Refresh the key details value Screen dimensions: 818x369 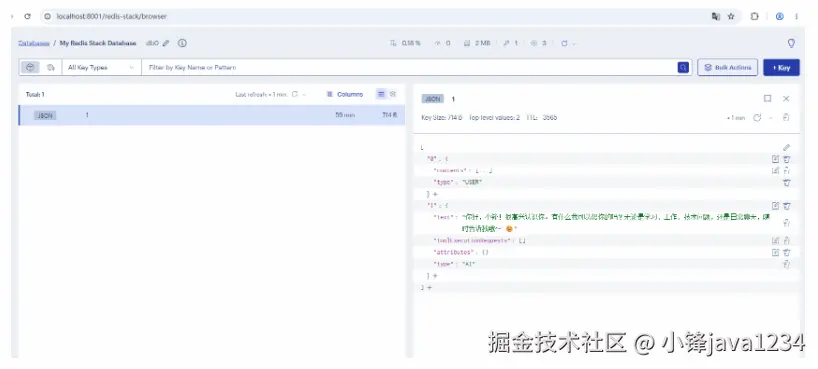757,118
